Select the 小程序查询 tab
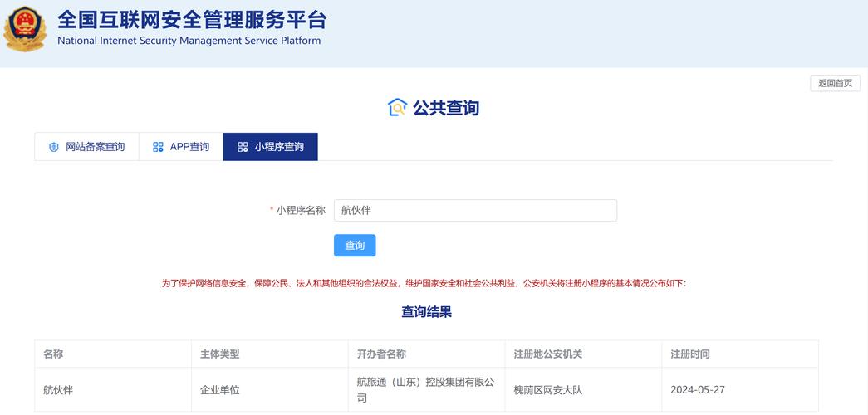The image size is (868, 415). (271, 147)
